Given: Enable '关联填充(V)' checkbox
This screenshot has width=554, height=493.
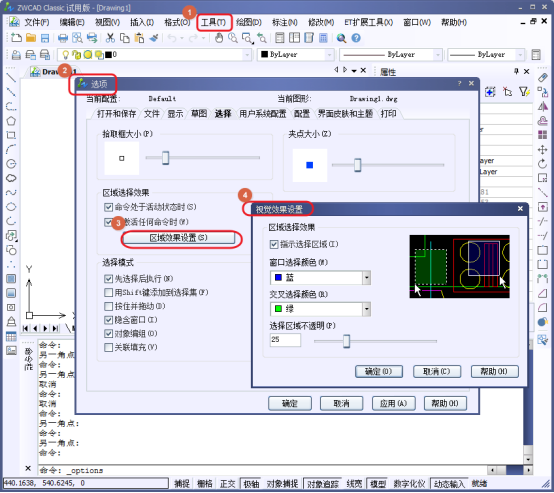Looking at the screenshot, I should click(x=108, y=347).
